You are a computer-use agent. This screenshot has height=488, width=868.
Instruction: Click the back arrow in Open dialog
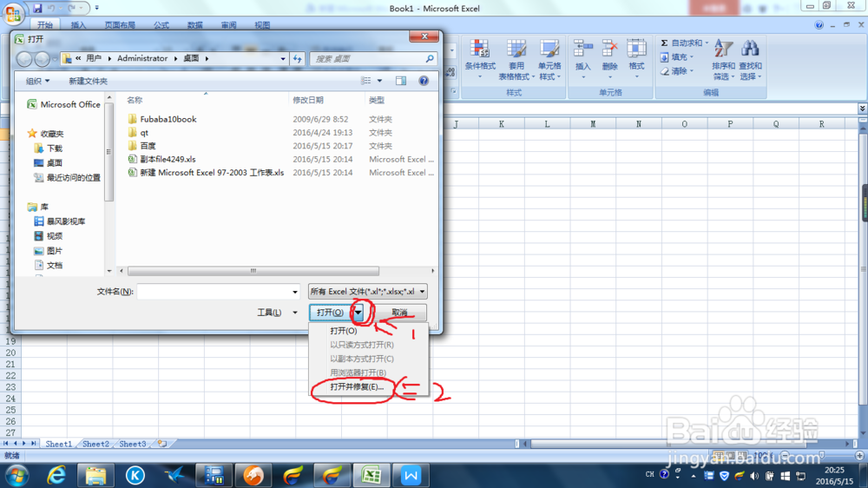click(x=24, y=59)
